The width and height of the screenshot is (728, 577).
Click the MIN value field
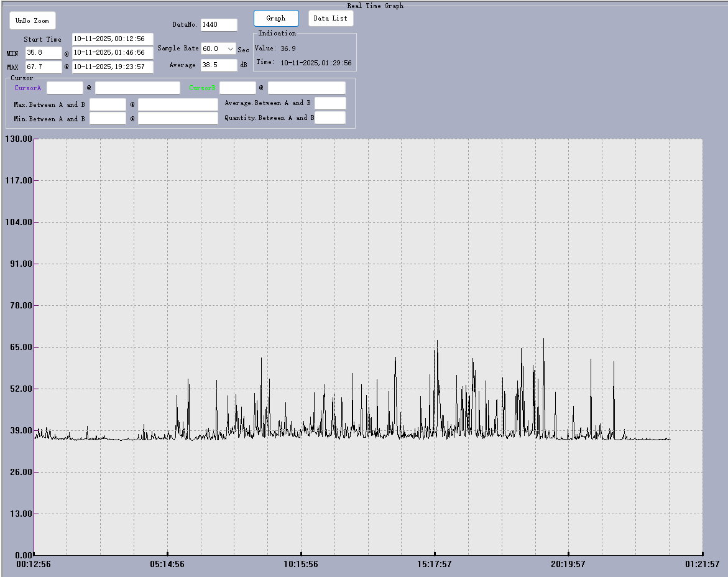(x=44, y=53)
